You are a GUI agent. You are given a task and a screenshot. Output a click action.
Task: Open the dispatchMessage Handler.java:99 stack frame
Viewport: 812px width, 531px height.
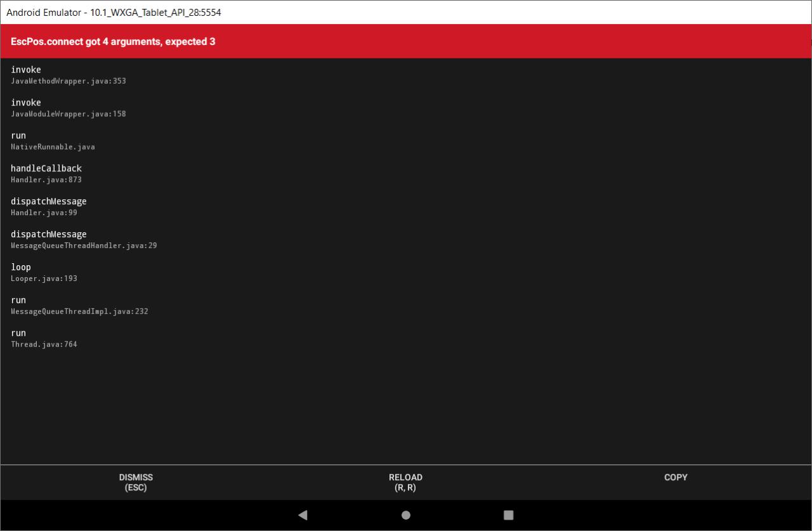[x=406, y=207]
